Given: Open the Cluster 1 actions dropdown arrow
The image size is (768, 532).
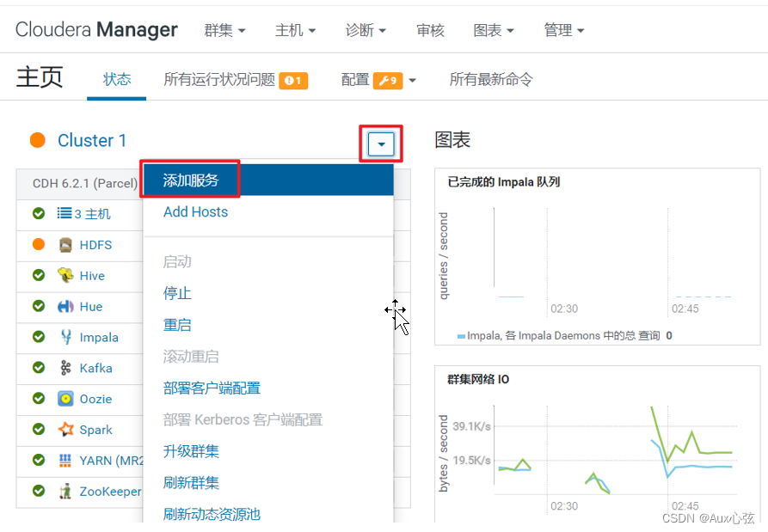Looking at the screenshot, I should (379, 144).
